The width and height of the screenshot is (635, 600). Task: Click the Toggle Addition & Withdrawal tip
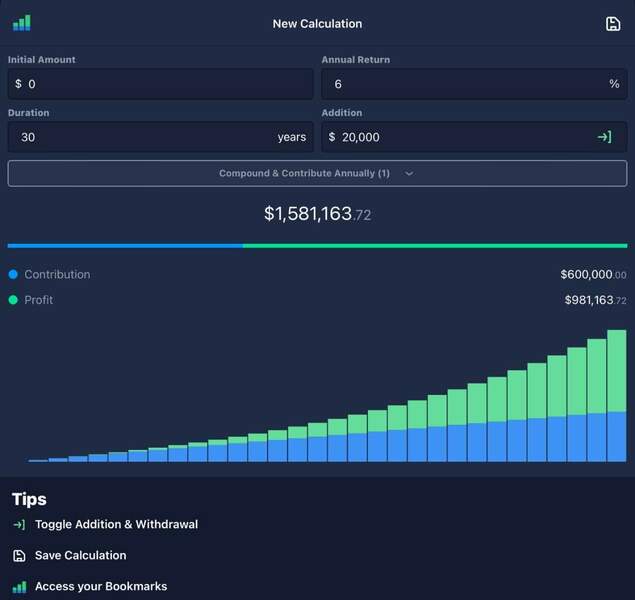[116, 524]
